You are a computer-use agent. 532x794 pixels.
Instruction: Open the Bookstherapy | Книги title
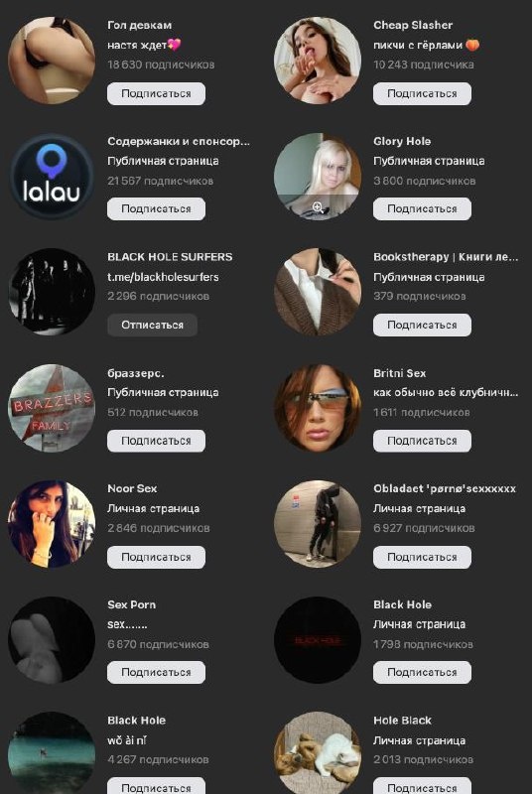446,257
